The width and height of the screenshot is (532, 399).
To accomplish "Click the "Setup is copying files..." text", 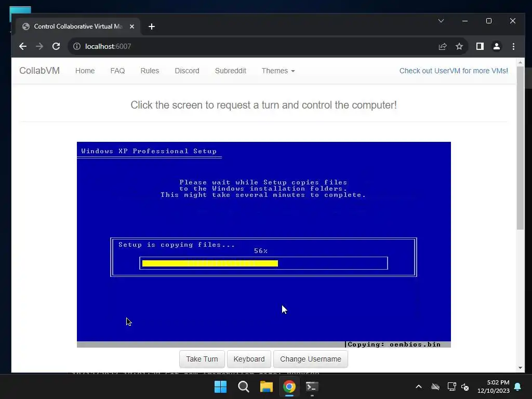I will coord(177,245).
